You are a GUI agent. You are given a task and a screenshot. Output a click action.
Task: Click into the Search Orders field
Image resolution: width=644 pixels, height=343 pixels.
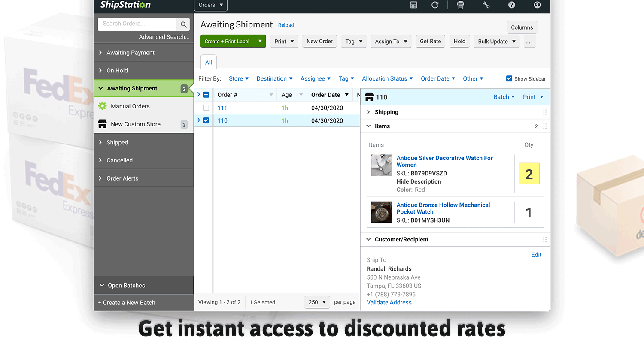[137, 24]
